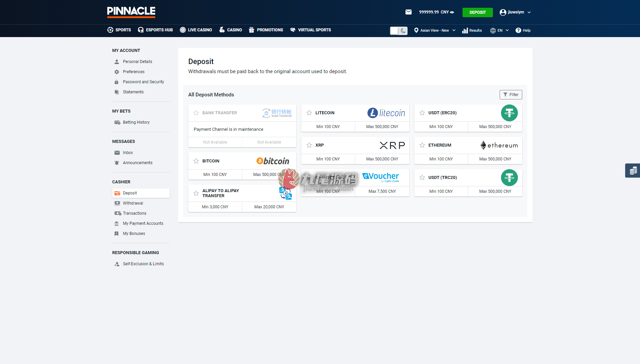Click the Pinnacle logo
This screenshot has width=640, height=364.
pos(131,12)
